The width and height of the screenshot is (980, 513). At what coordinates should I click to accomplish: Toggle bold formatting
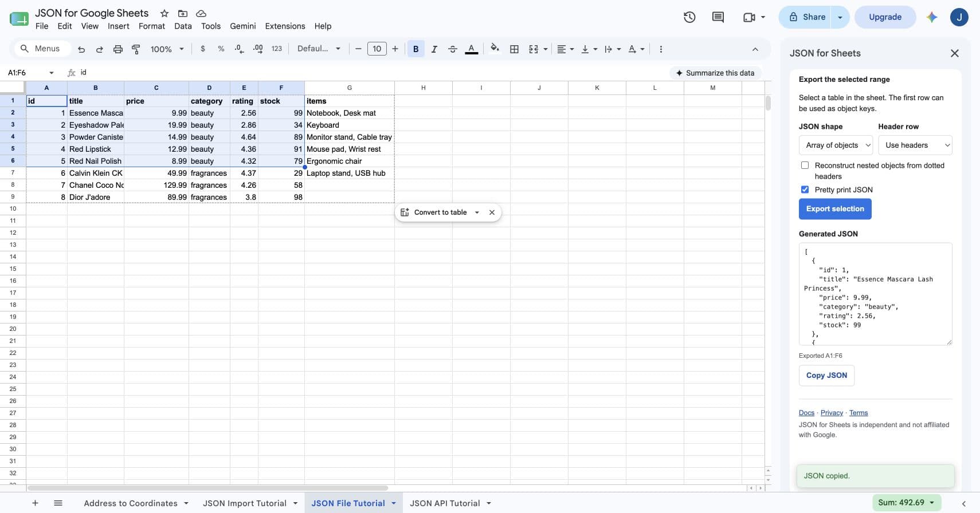[x=415, y=49]
